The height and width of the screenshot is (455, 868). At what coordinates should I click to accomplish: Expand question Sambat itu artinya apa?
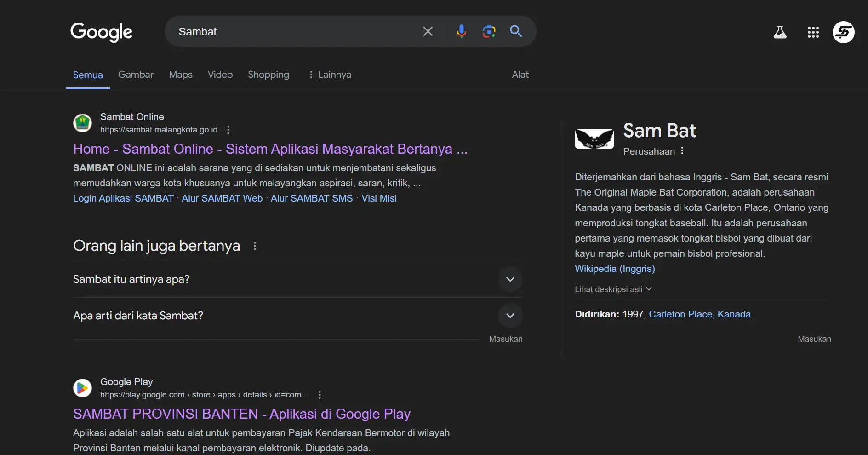tap(297, 279)
